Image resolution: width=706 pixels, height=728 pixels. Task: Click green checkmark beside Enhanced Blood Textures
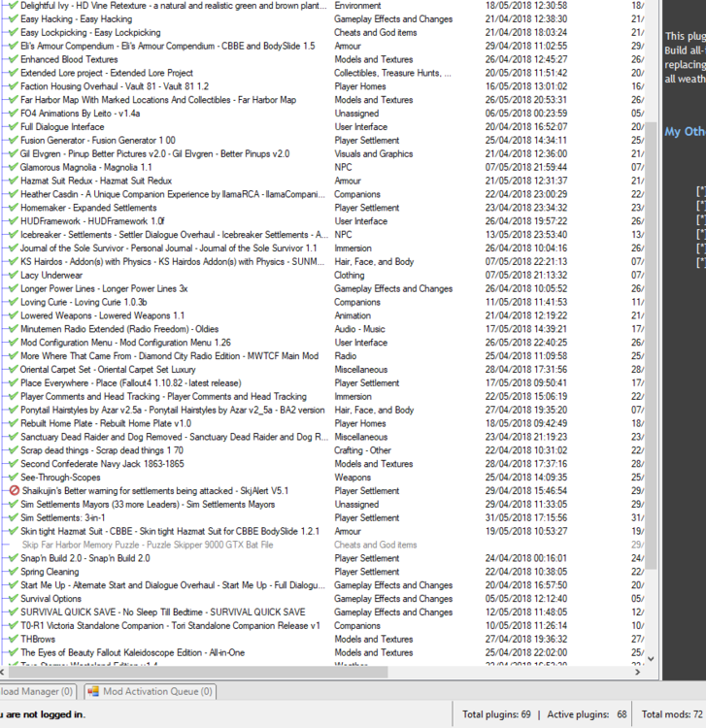[14, 59]
